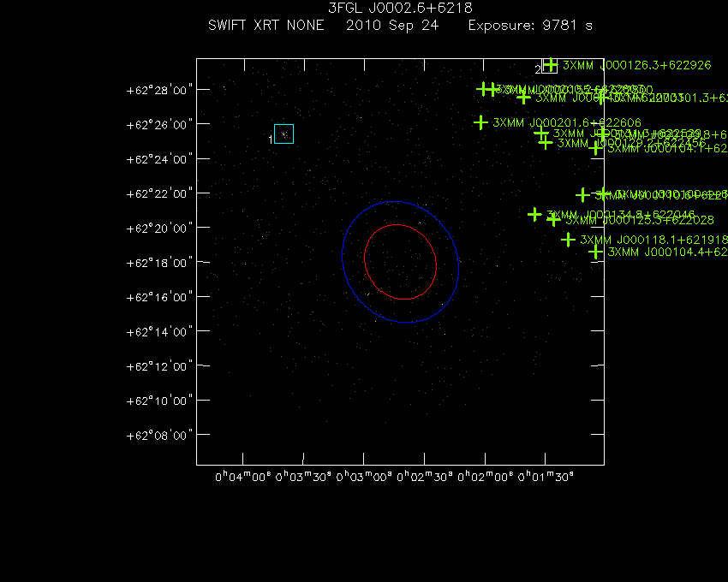728x582 pixels.
Task: Click the right ascension label 0h03m30s
Action: 304,477
